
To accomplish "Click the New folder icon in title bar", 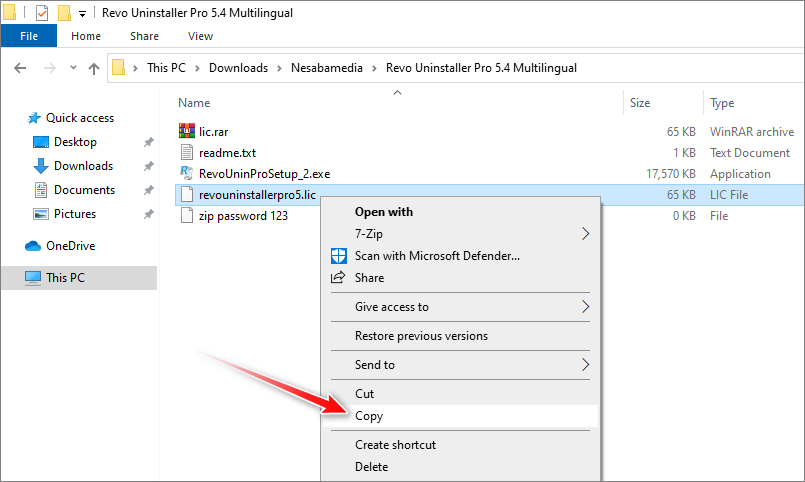I will coord(64,13).
